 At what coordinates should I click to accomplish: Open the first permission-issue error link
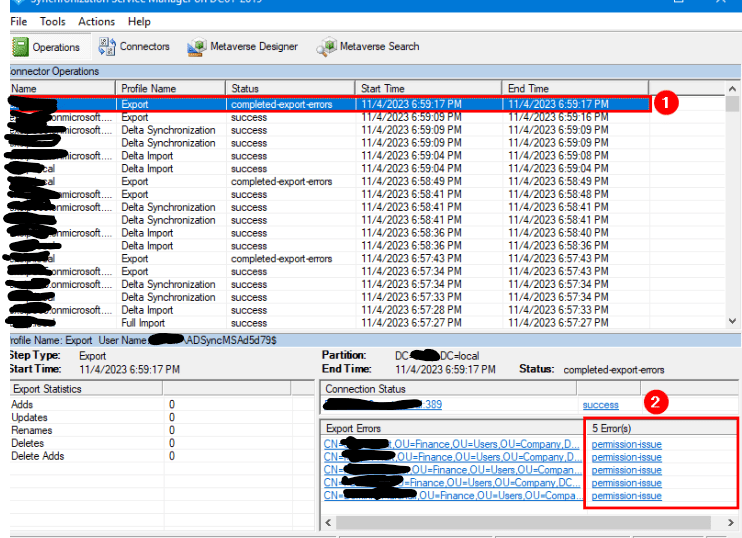click(x=626, y=444)
